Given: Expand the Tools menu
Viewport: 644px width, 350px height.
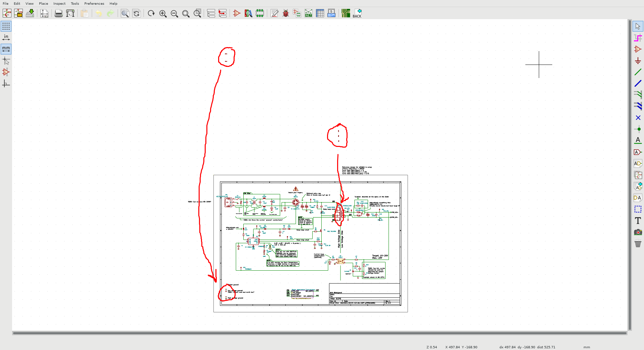Looking at the screenshot, I should tap(75, 3).
